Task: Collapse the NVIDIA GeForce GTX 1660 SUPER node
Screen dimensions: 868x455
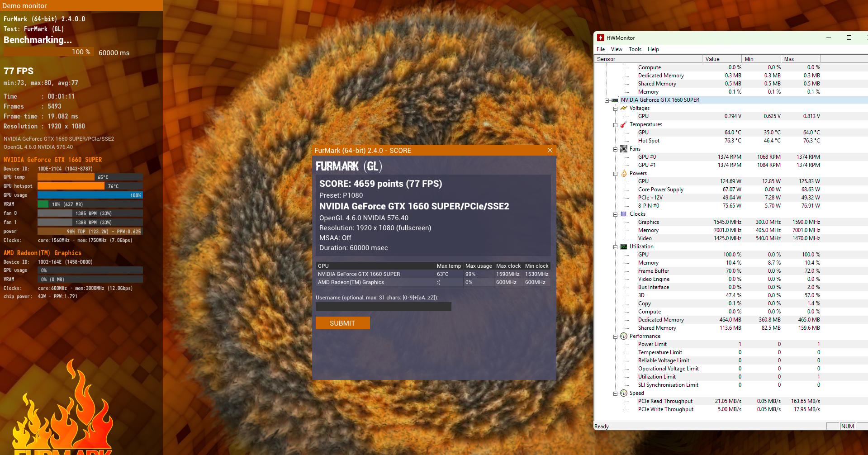Action: point(607,100)
